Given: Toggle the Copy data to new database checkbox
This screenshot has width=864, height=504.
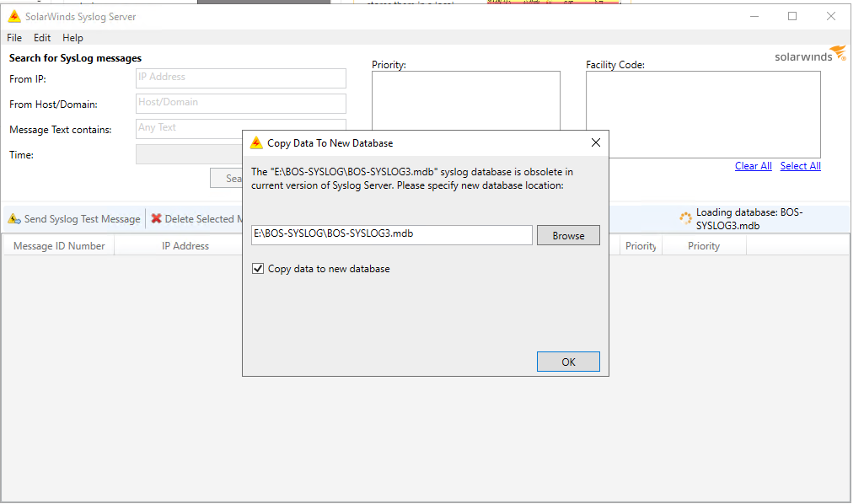Looking at the screenshot, I should click(x=257, y=269).
